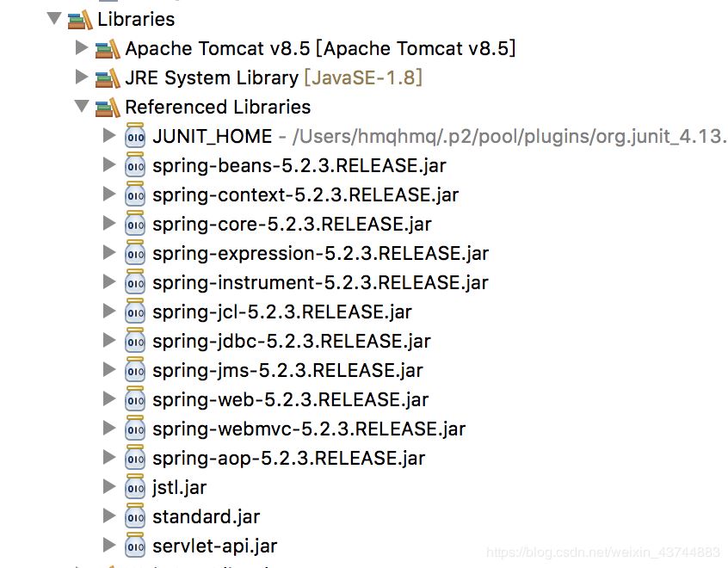Click the Libraries folder icon

80,19
